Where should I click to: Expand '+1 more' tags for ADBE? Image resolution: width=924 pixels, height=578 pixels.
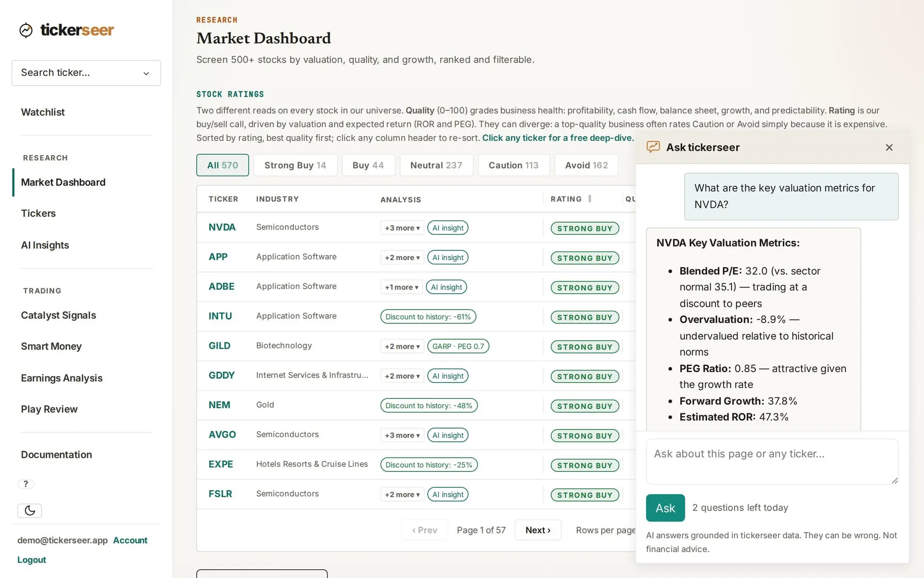pyautogui.click(x=402, y=287)
